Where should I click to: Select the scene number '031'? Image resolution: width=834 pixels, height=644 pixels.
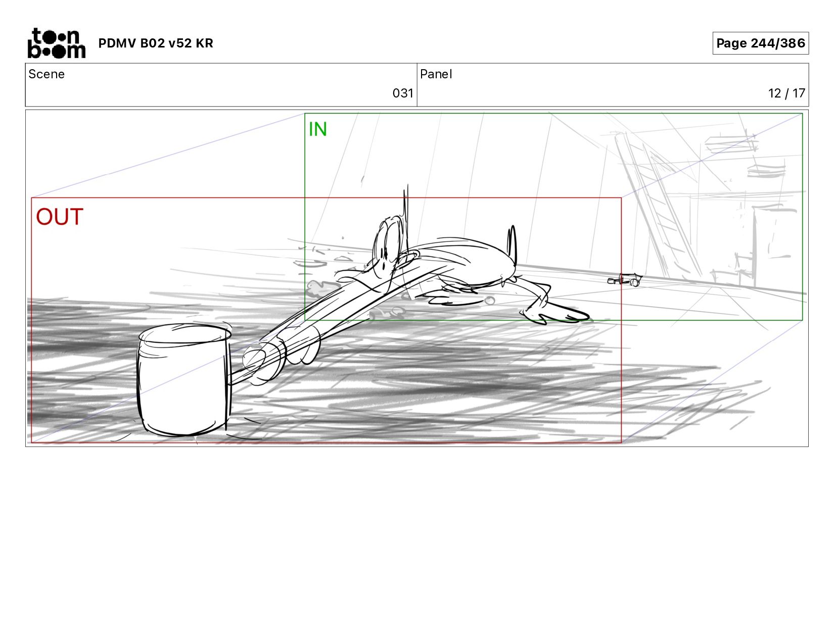pyautogui.click(x=403, y=93)
